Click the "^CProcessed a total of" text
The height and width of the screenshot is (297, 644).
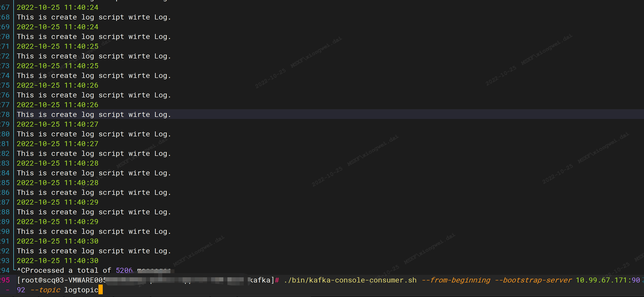[x=64, y=270]
